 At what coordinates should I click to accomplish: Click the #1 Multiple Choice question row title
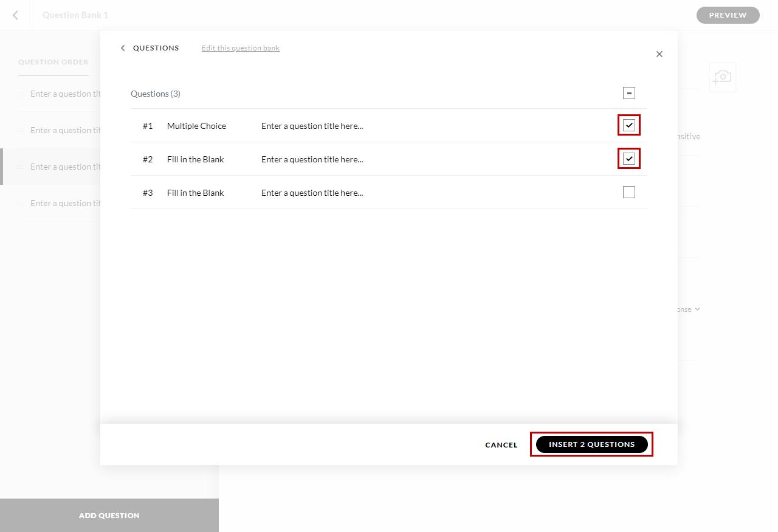tap(312, 126)
